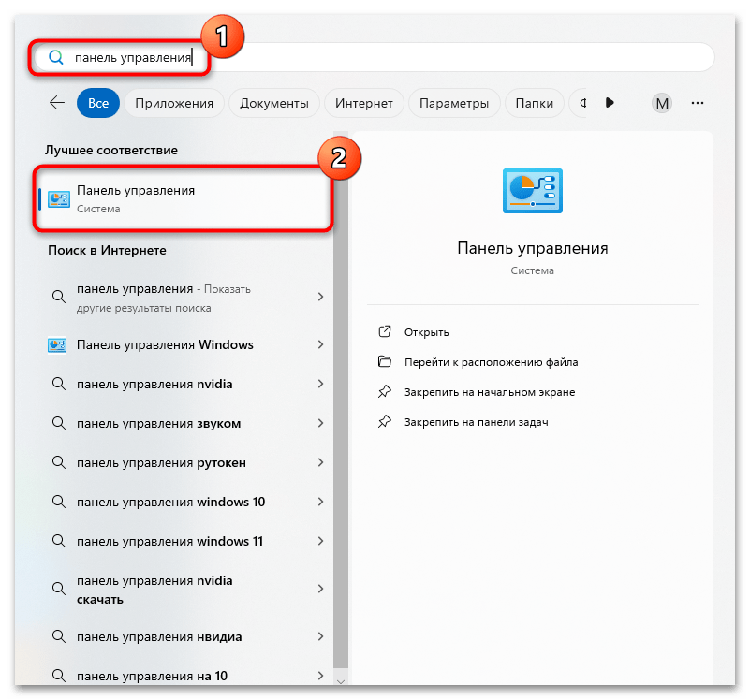
Task: Click folder icon beside 'Перейти к расположению файла'
Action: pos(385,361)
